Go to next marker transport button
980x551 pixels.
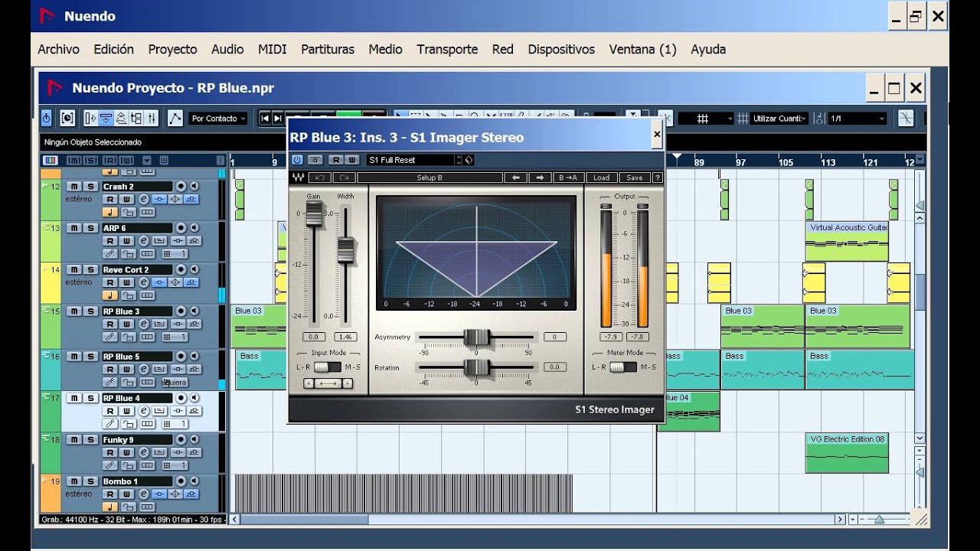tap(278, 118)
